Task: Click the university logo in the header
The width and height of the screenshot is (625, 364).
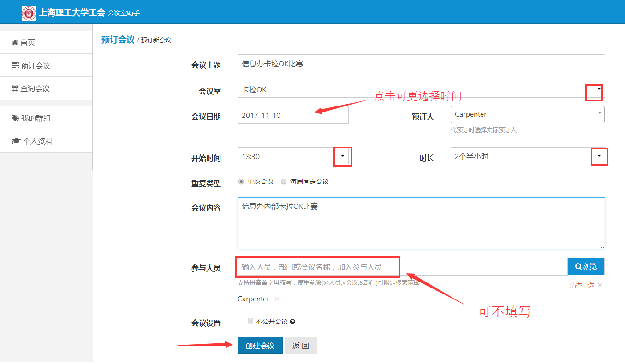Action: coord(29,13)
